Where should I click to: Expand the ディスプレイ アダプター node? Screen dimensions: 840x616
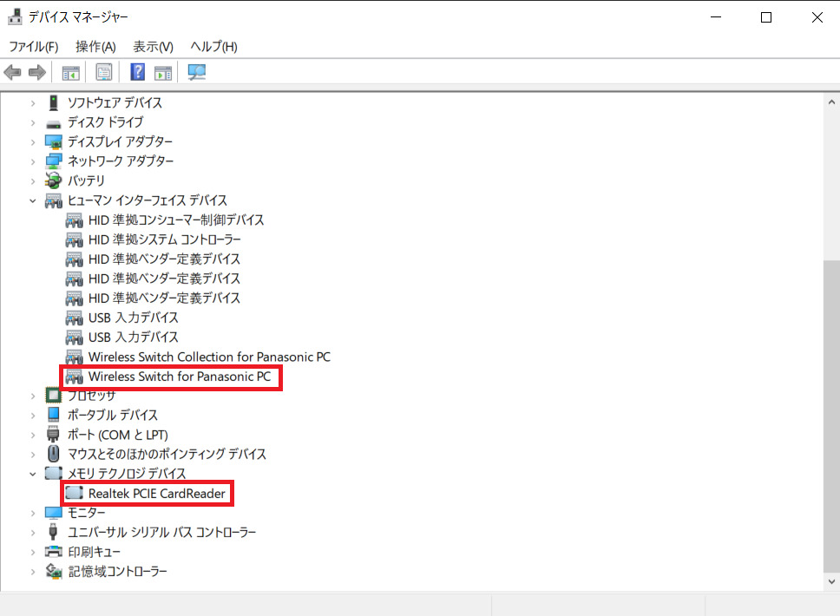tap(33, 142)
